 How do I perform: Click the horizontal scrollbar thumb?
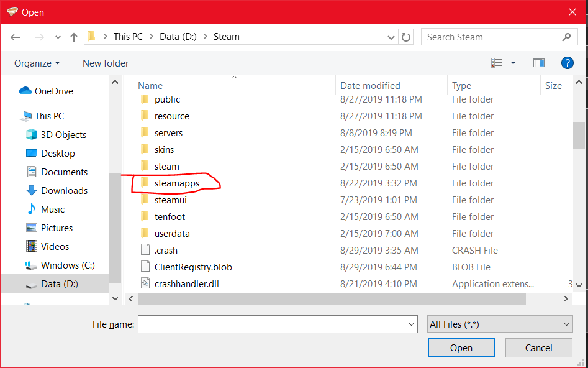(332, 298)
